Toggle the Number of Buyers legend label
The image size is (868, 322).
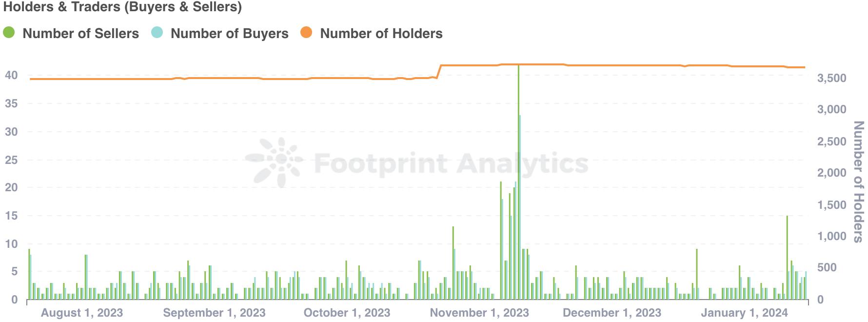click(x=229, y=34)
